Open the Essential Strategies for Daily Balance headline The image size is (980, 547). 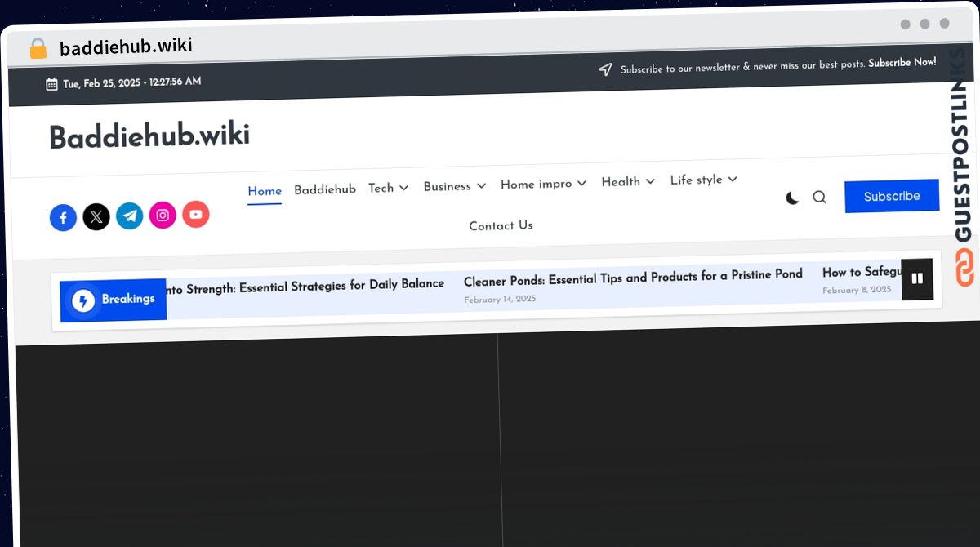tap(305, 286)
